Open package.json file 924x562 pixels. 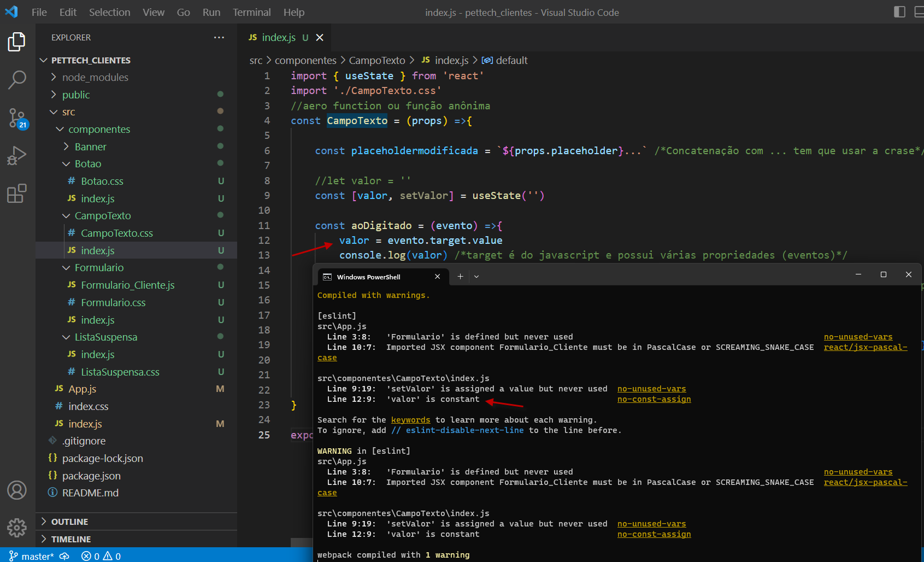91,476
